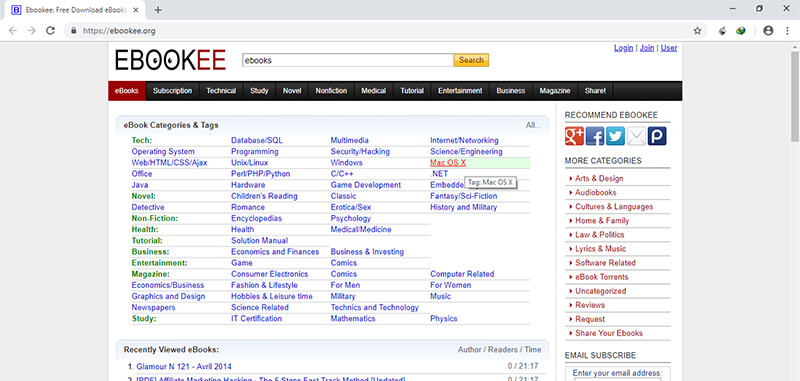Click the All... categories link
The height and width of the screenshot is (381, 800).
(x=533, y=125)
